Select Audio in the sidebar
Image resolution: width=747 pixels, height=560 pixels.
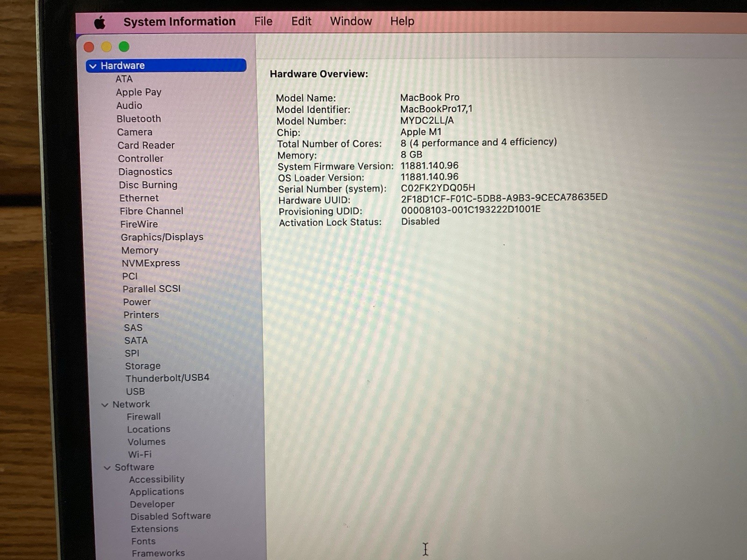pyautogui.click(x=129, y=105)
